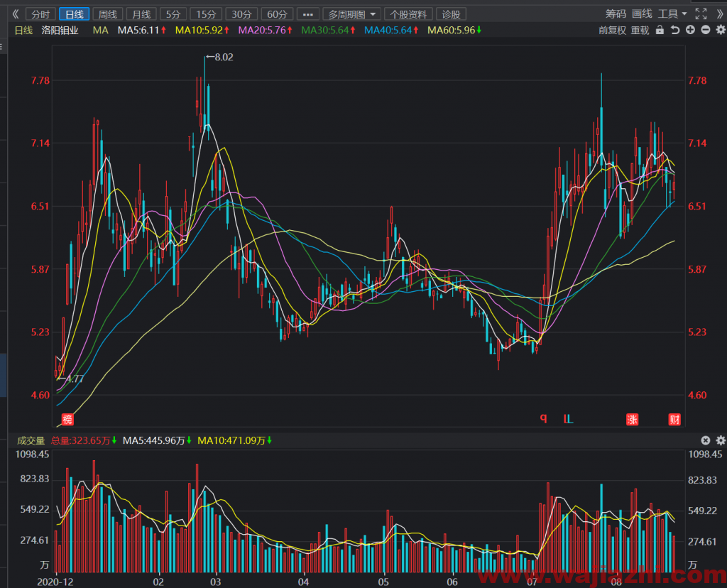This screenshot has height=588, width=727.
Task: Open 筹码 chip distribution
Action: 616,14
